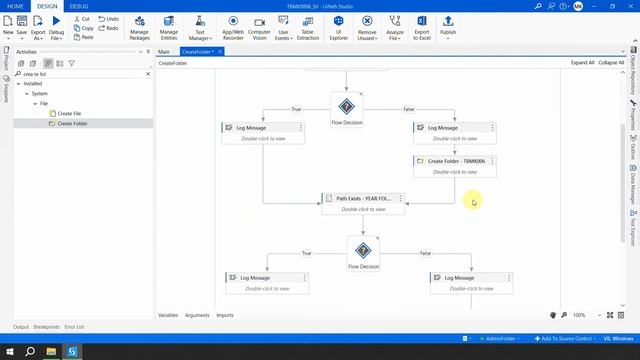This screenshot has width=640, height=360.
Task: Open the Test Manager menu
Action: coord(200,28)
